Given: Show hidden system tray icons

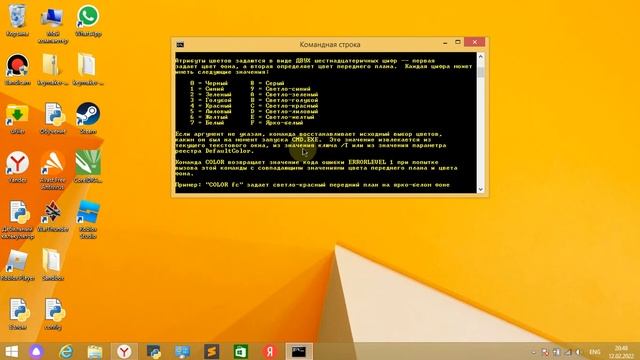Looking at the screenshot, I should point(533,352).
